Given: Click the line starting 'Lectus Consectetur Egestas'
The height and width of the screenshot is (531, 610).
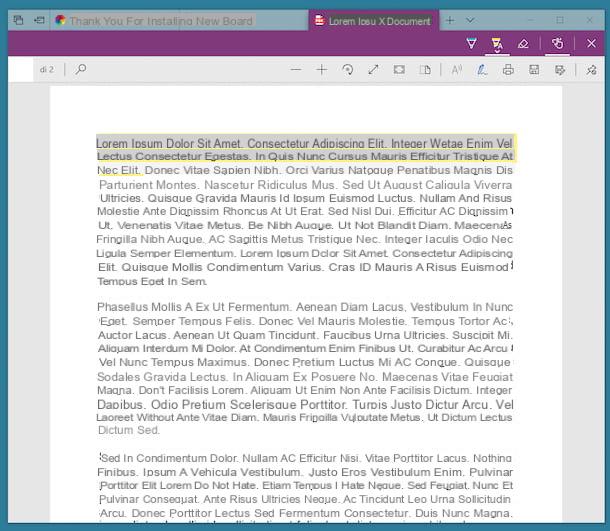Looking at the screenshot, I should click(x=305, y=156).
